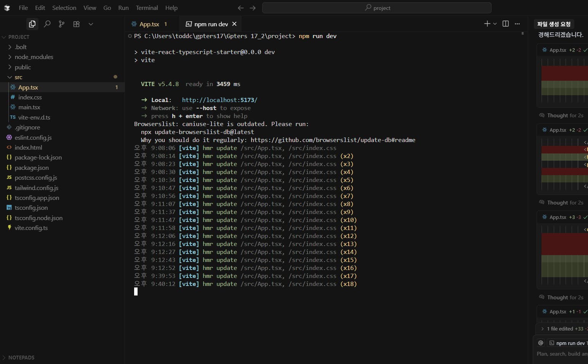Open the Selection menu

64,8
